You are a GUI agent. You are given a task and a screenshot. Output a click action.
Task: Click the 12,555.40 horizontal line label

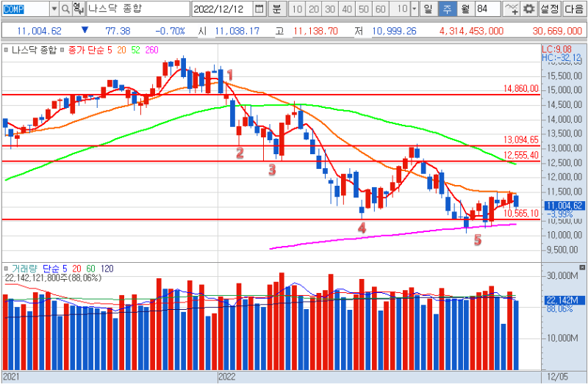pos(521,155)
